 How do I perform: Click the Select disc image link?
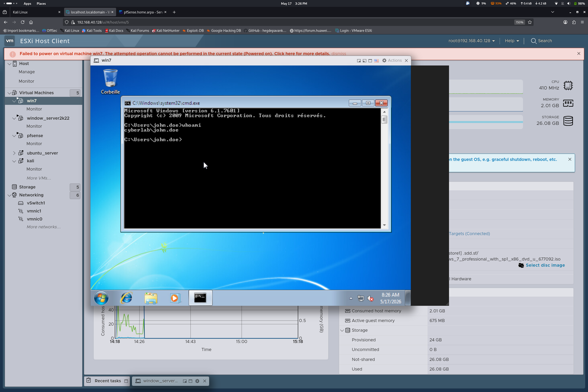545,265
